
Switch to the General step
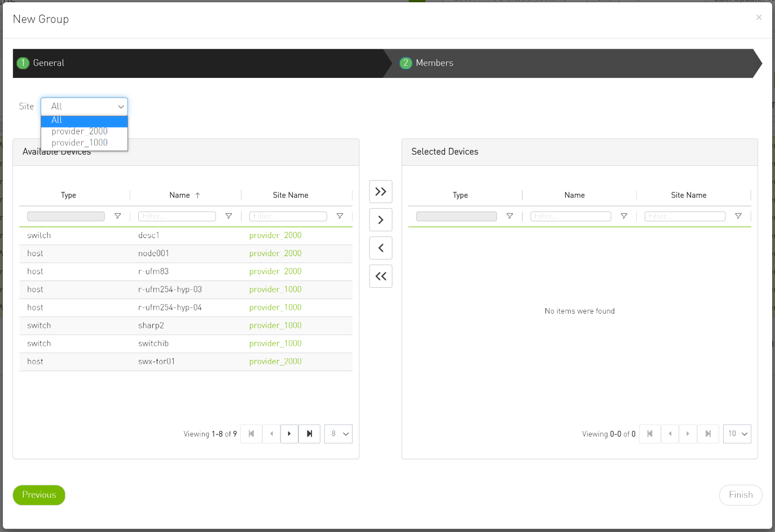(x=47, y=63)
